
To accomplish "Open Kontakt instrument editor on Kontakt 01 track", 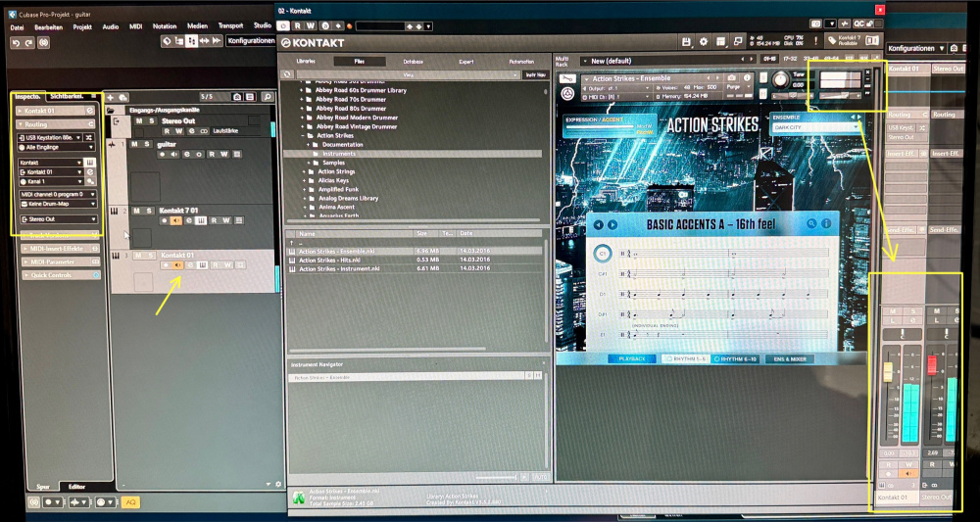I will (202, 264).
